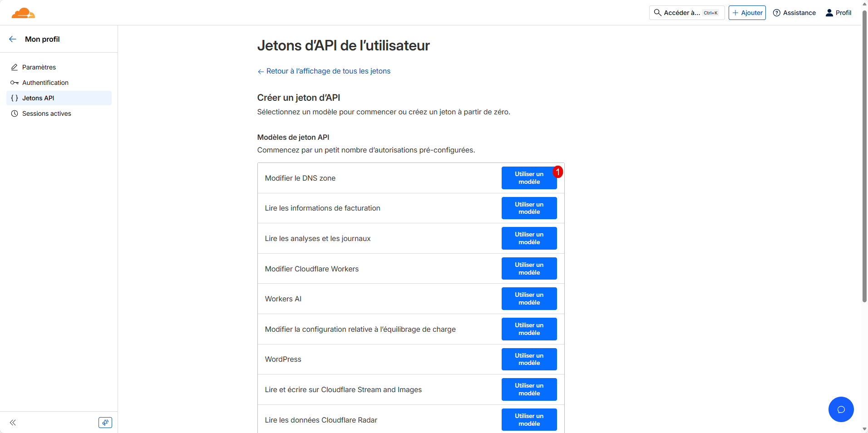This screenshot has height=433, width=868.
Task: Open Sessions actives in the sidebar
Action: (x=46, y=113)
